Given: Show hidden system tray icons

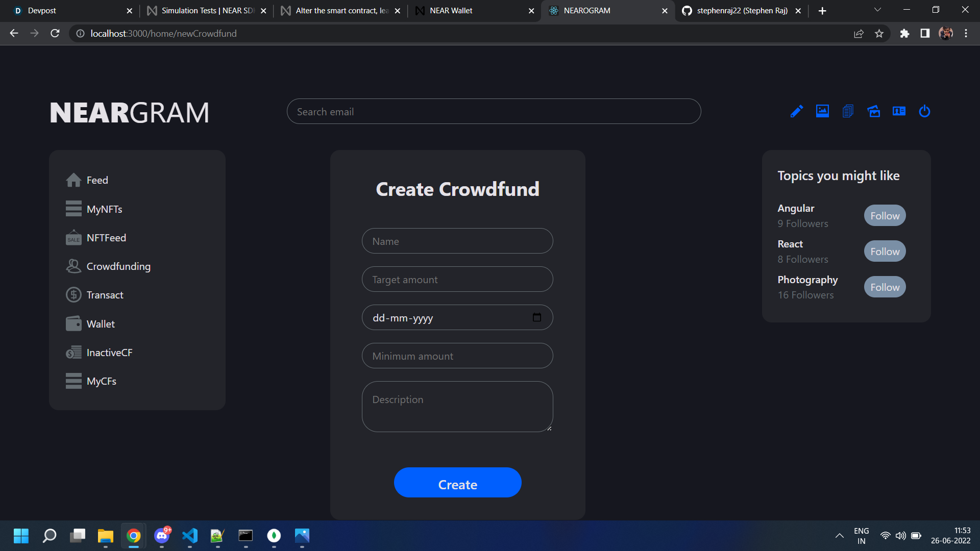Looking at the screenshot, I should click(839, 536).
